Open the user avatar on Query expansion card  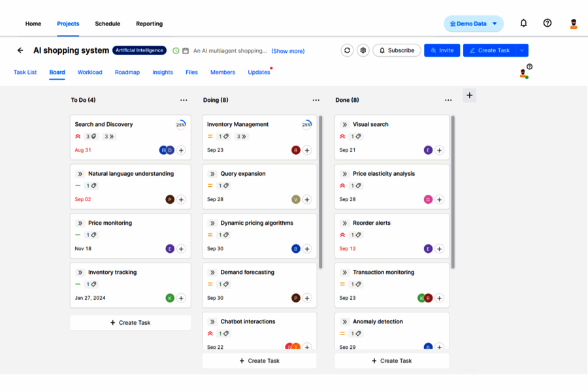click(x=297, y=199)
